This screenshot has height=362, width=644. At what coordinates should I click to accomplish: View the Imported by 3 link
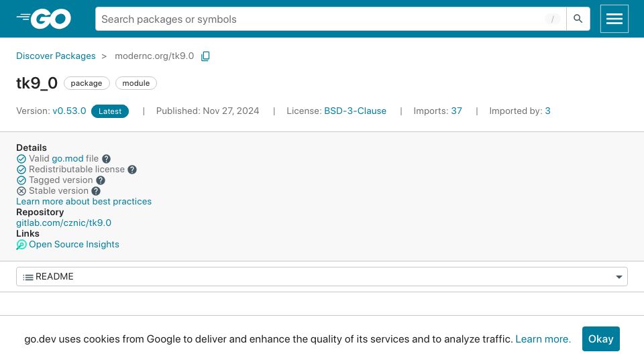[x=547, y=111]
